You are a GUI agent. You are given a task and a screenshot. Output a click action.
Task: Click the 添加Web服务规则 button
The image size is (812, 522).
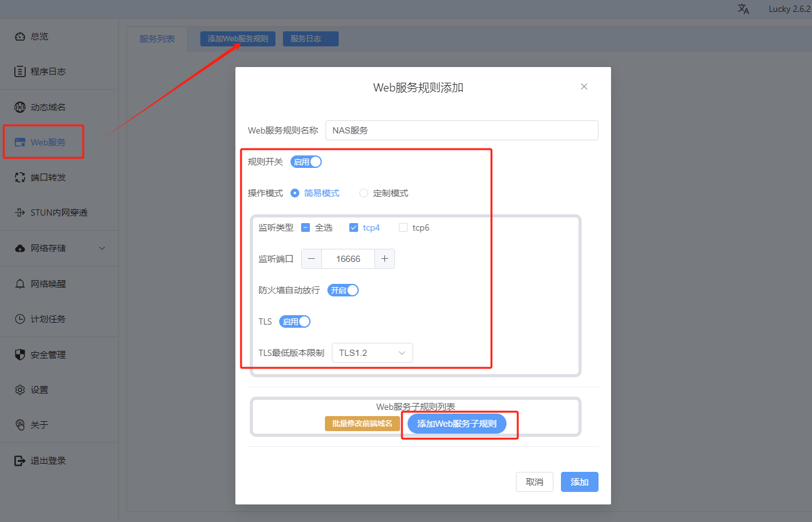coord(238,39)
